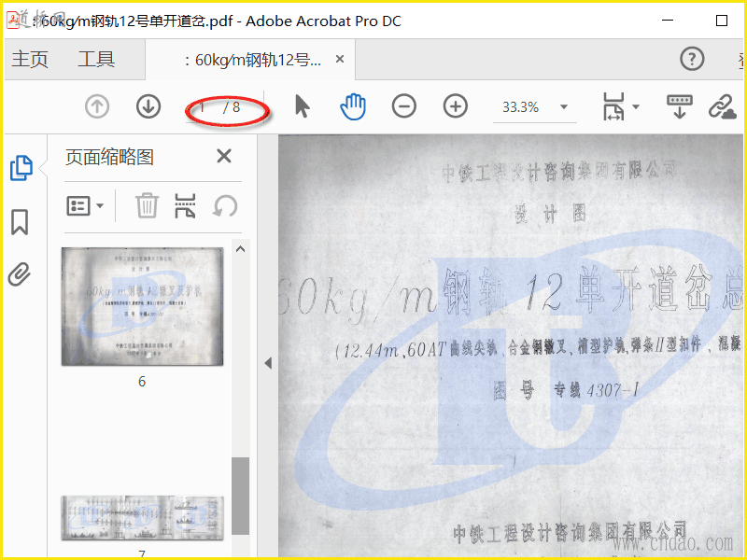Select the arrow selection tool
Screen dimensions: 747x560
[x=302, y=106]
